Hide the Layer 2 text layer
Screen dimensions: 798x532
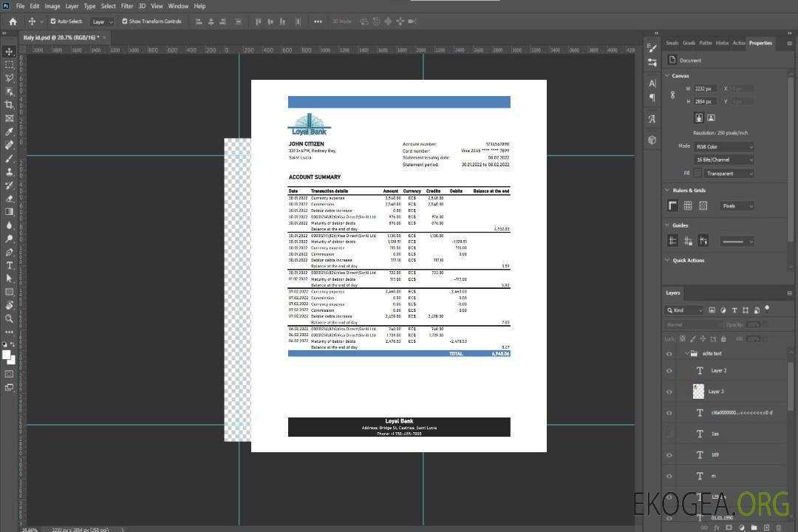point(669,371)
